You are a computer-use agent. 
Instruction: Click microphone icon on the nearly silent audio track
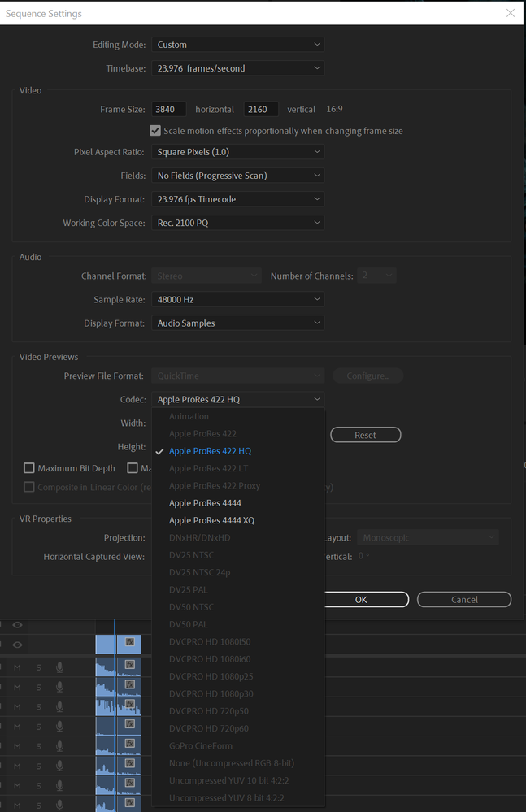[59, 727]
